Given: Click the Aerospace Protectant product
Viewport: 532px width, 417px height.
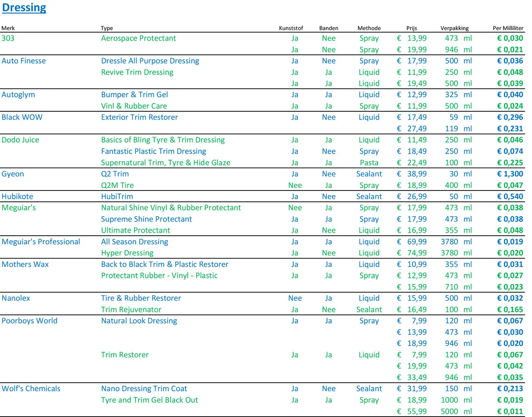Looking at the screenshot, I should click(139, 38).
